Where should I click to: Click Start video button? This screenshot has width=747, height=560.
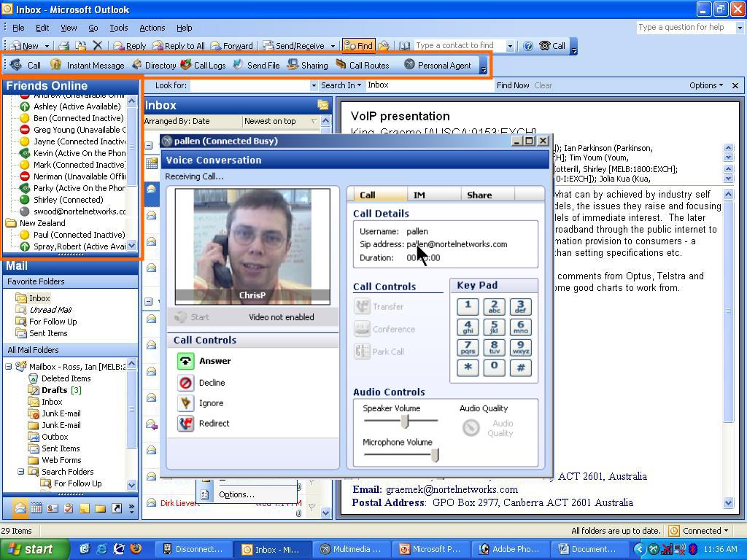click(192, 317)
